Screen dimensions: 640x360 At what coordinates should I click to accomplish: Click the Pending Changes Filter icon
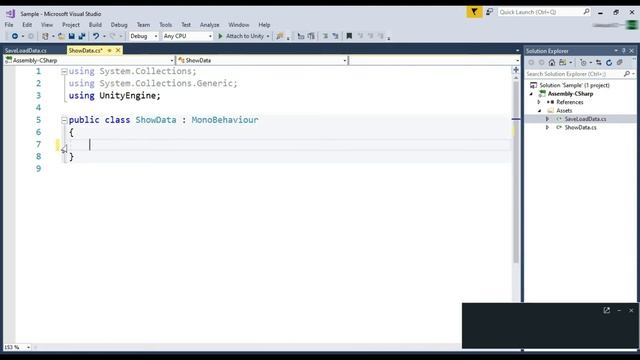click(x=583, y=62)
